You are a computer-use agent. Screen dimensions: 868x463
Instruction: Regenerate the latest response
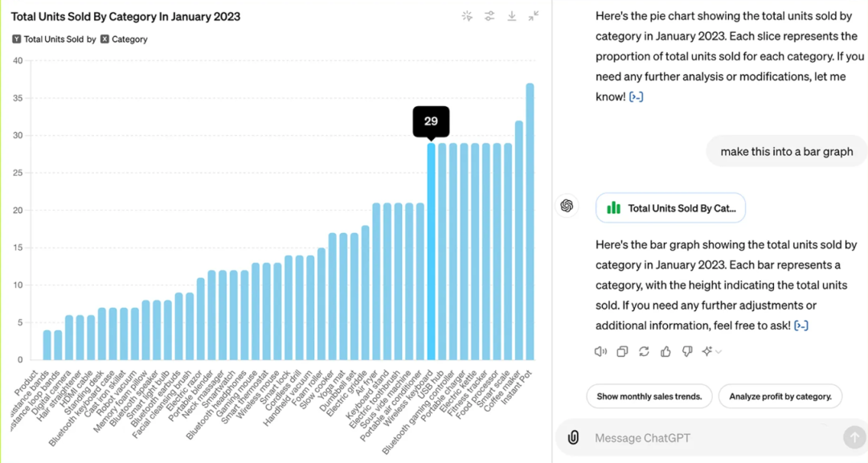click(644, 351)
